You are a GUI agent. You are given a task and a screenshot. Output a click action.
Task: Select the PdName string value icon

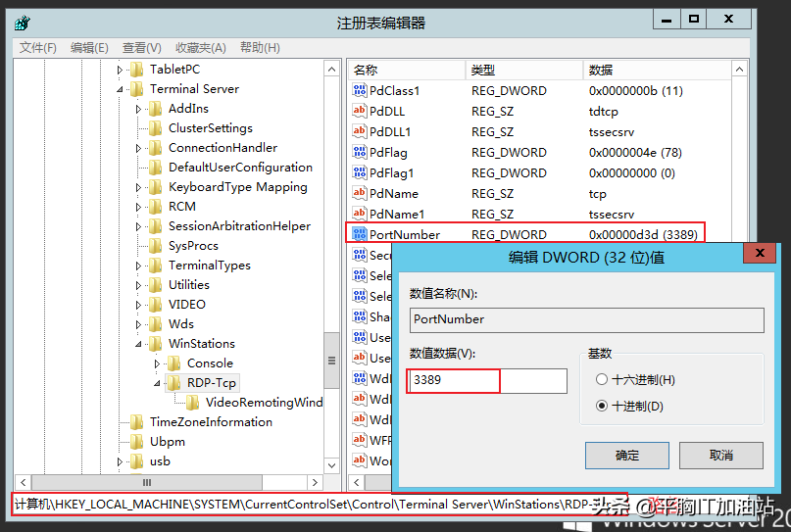[359, 193]
